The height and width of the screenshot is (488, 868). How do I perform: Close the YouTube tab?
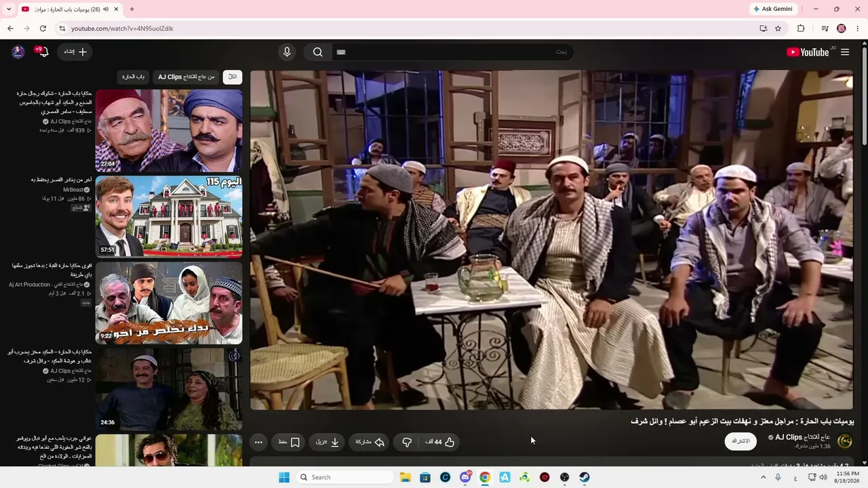(117, 9)
